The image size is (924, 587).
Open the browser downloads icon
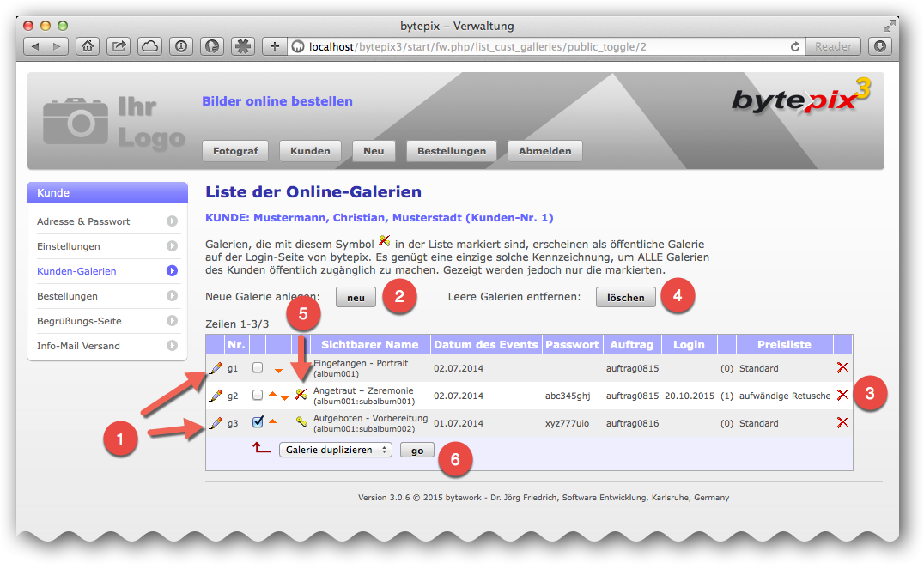pyautogui.click(x=880, y=46)
